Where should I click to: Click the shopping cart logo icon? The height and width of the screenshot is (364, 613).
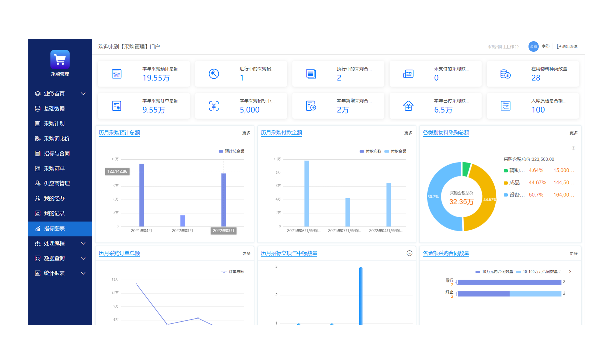(60, 59)
